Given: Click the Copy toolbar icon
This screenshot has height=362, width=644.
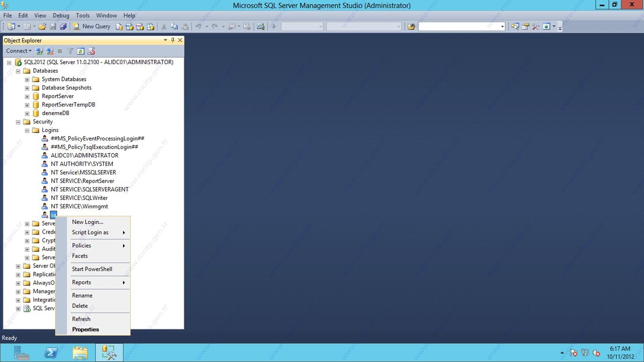Looking at the screenshot, I should coord(174,26).
